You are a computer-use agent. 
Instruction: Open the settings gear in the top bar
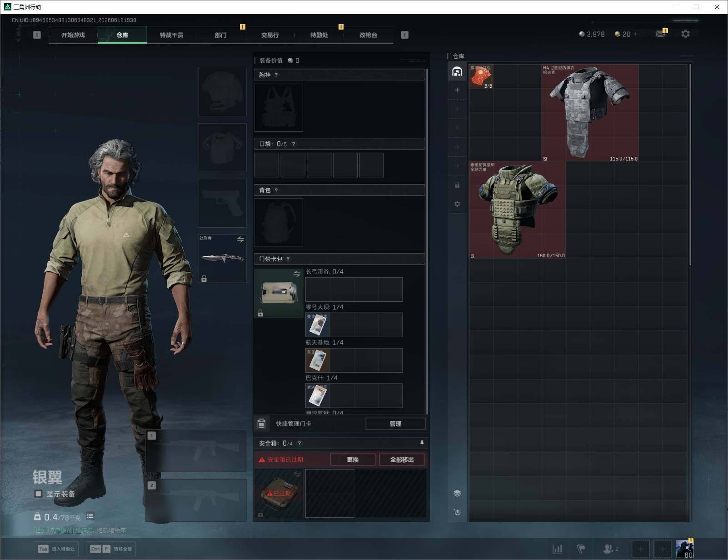click(x=685, y=34)
